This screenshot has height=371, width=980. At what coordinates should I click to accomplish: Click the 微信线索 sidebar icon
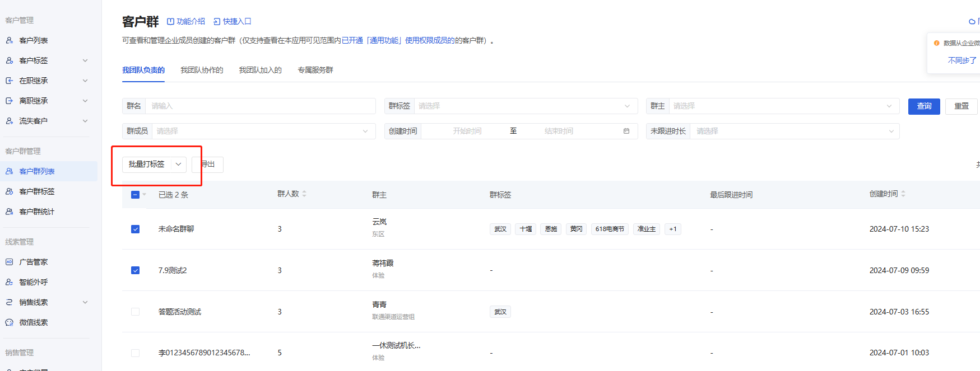coord(10,322)
